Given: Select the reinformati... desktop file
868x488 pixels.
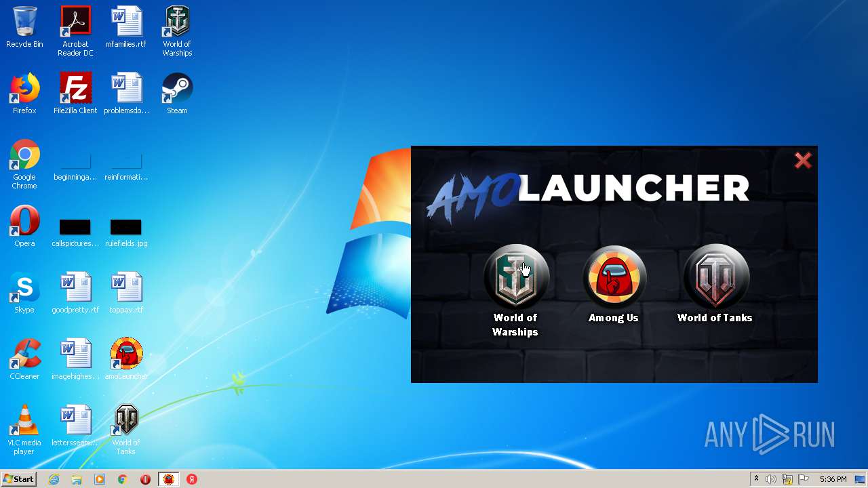Looking at the screenshot, I should [126, 167].
